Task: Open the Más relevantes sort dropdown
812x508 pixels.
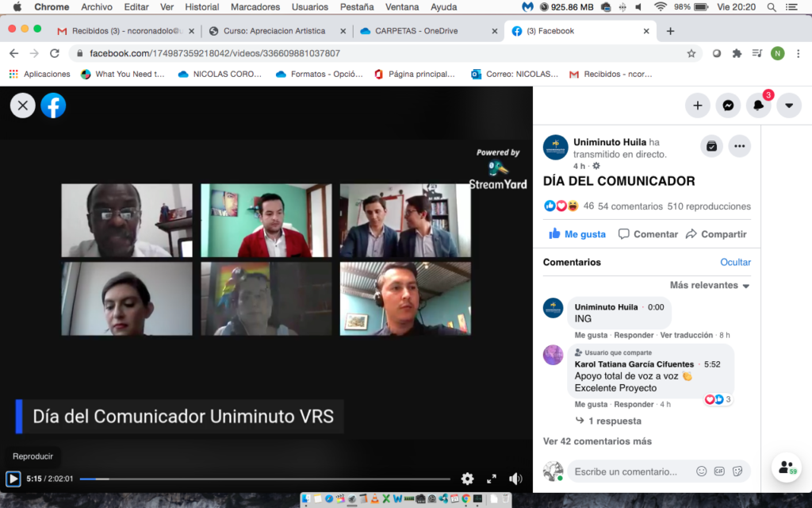Action: coord(710,285)
